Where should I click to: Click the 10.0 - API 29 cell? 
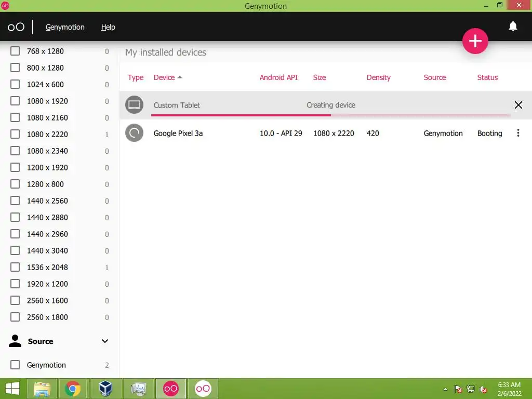tap(281, 133)
